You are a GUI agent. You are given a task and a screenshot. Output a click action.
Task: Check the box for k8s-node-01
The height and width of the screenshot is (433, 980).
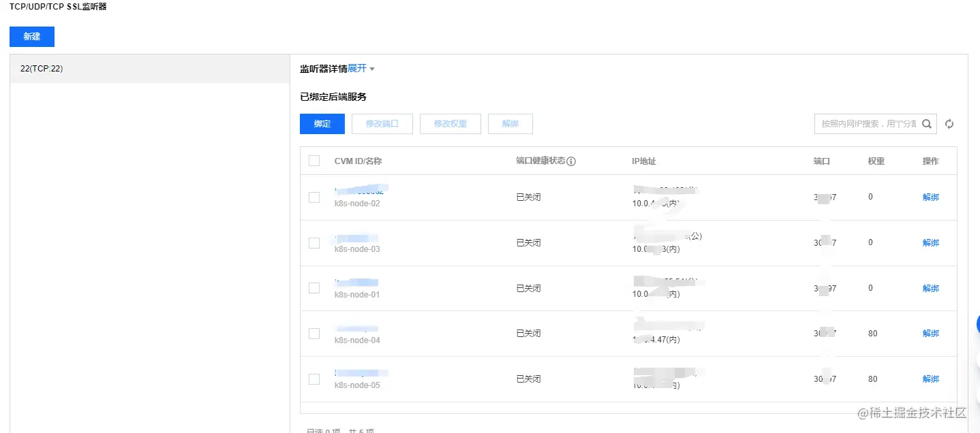(314, 288)
